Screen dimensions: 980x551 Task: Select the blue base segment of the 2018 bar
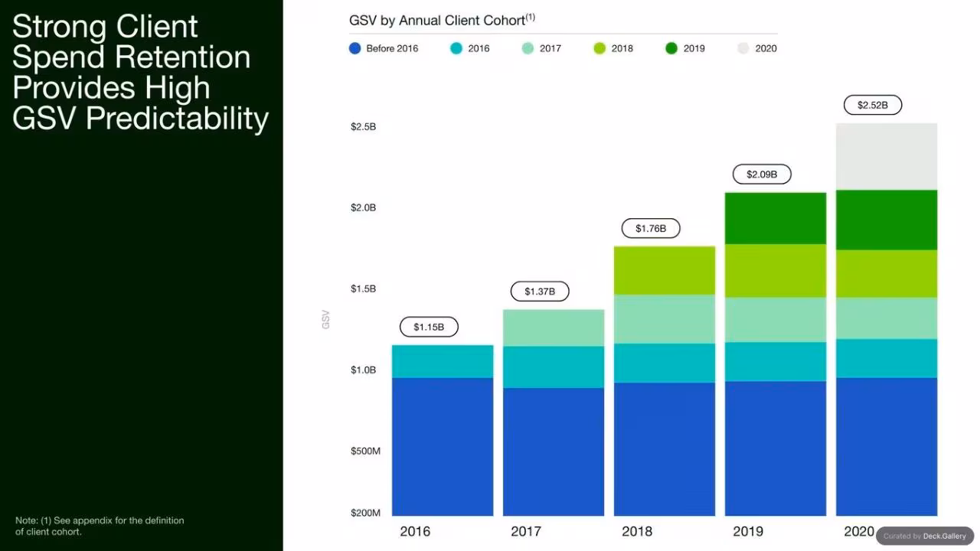[x=665, y=449]
